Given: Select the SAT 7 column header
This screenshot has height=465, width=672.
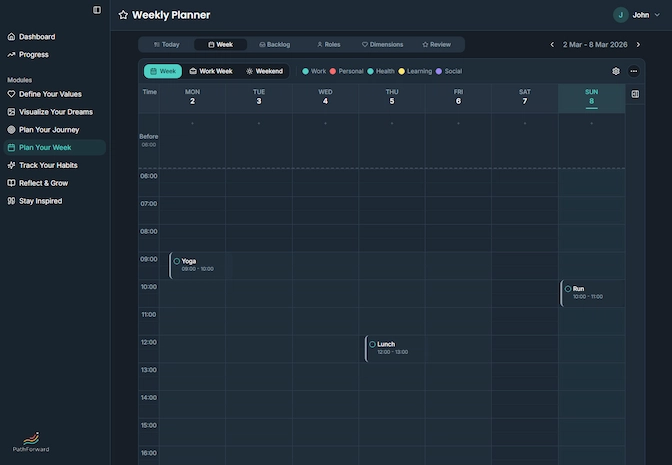Looking at the screenshot, I should (x=525, y=98).
